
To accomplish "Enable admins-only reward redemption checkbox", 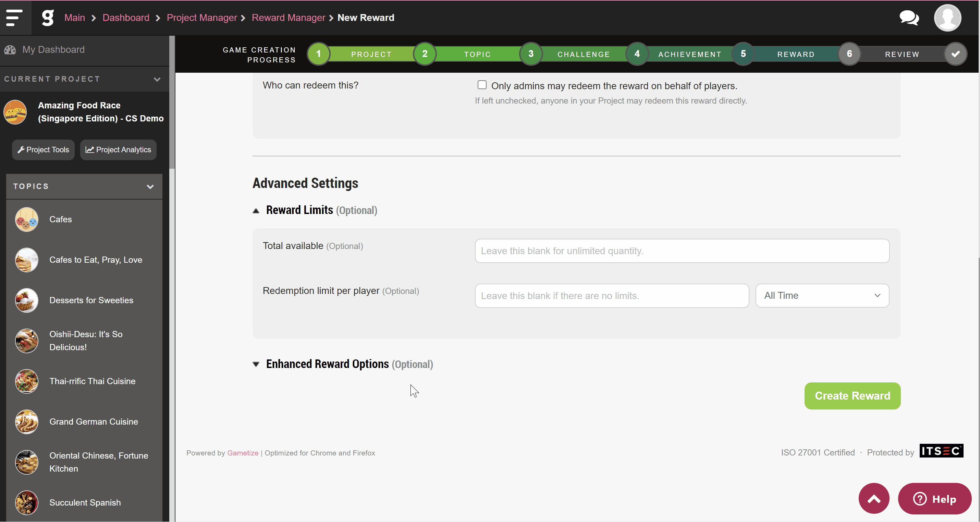I will point(482,84).
